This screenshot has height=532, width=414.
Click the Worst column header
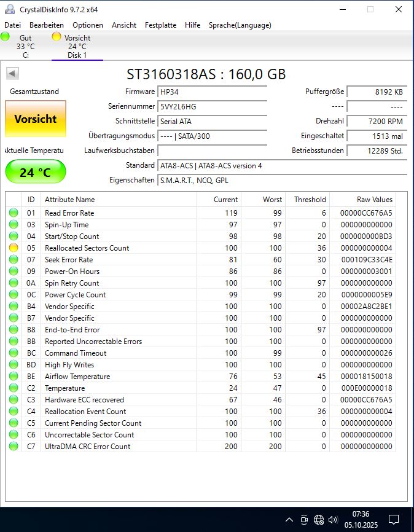(264, 200)
